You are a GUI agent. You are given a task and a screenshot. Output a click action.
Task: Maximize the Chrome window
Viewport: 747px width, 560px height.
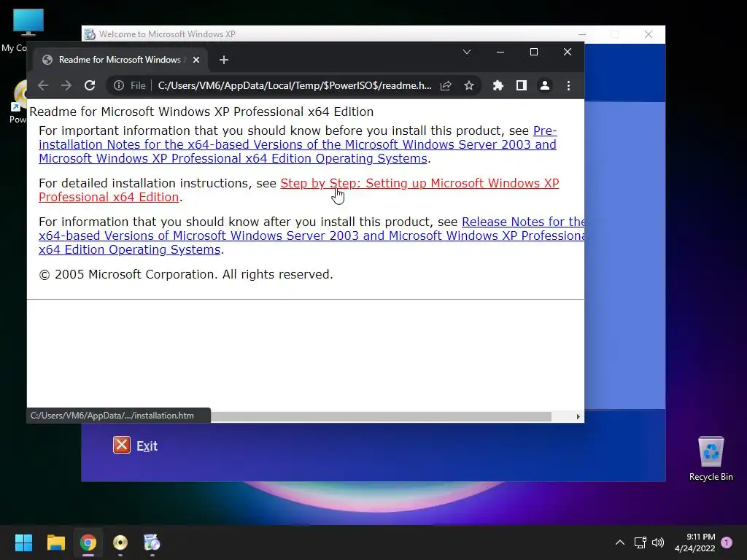[534, 52]
